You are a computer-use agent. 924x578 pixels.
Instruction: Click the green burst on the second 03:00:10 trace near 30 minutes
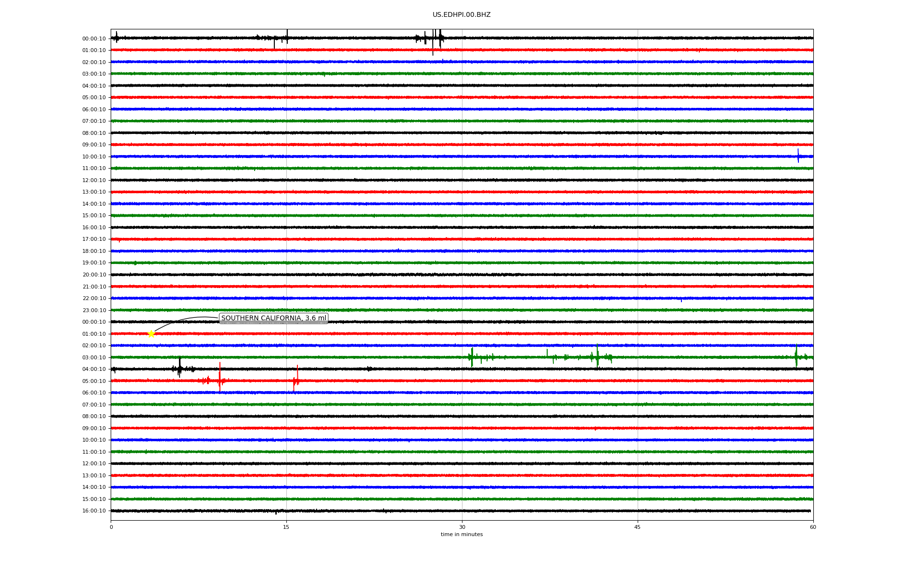point(472,357)
